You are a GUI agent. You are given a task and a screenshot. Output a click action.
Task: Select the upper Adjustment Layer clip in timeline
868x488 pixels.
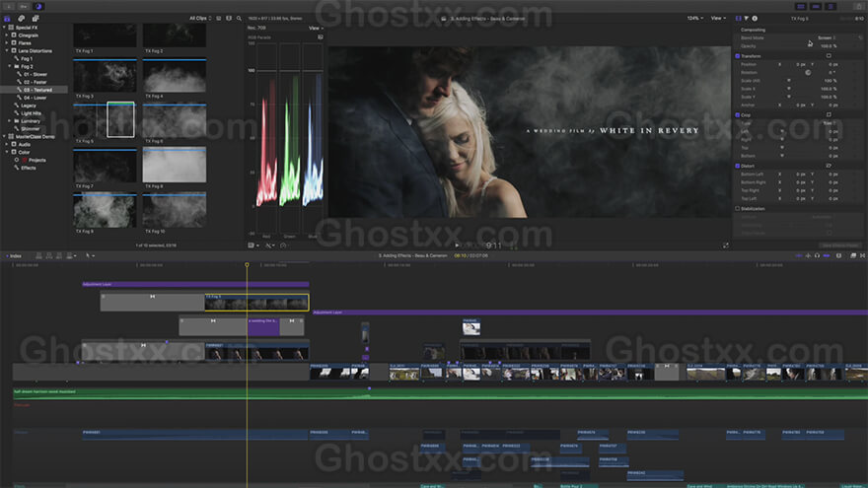pos(195,284)
